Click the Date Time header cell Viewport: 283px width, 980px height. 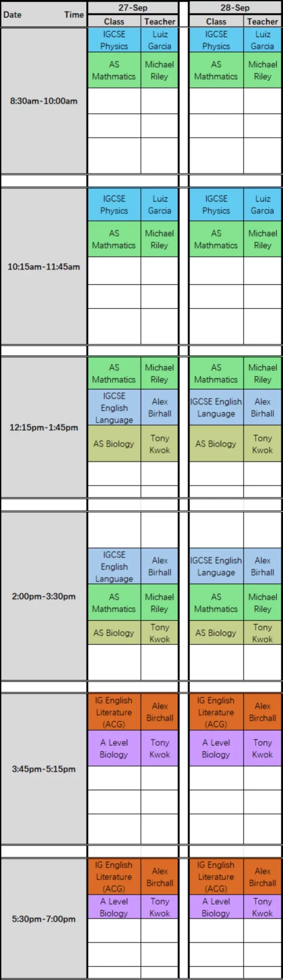pos(43,15)
